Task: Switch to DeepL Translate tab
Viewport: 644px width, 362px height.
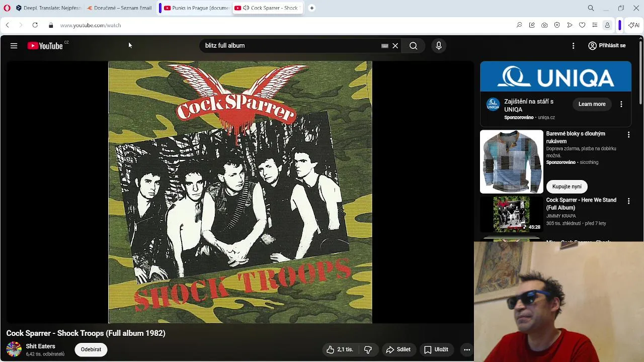Action: point(48,8)
